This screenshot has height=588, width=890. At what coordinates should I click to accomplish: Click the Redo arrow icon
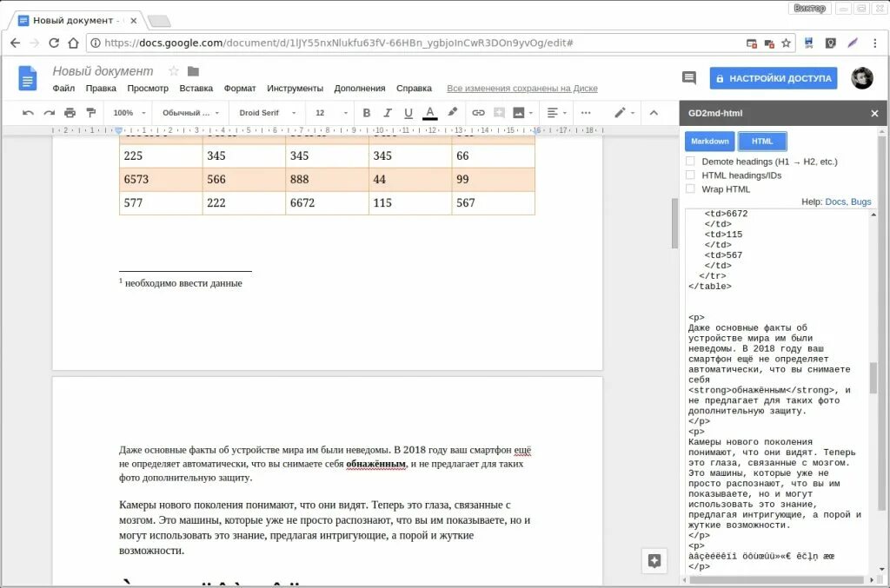click(50, 113)
